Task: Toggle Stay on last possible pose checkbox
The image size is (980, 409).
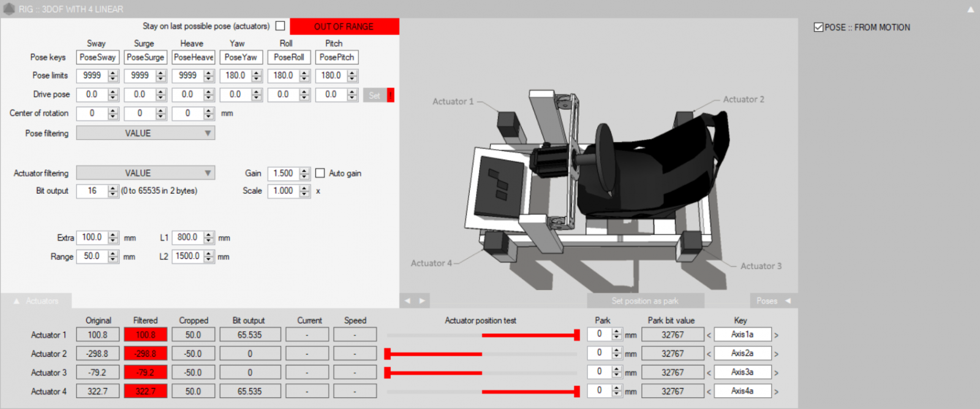Action: pyautogui.click(x=280, y=26)
